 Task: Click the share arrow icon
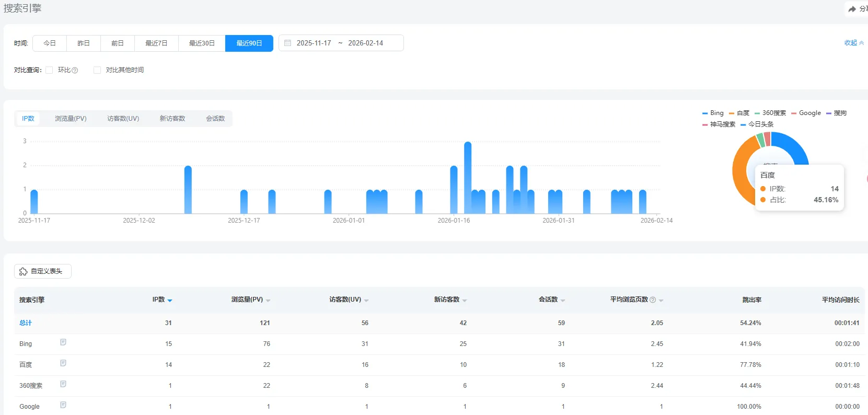click(x=852, y=9)
